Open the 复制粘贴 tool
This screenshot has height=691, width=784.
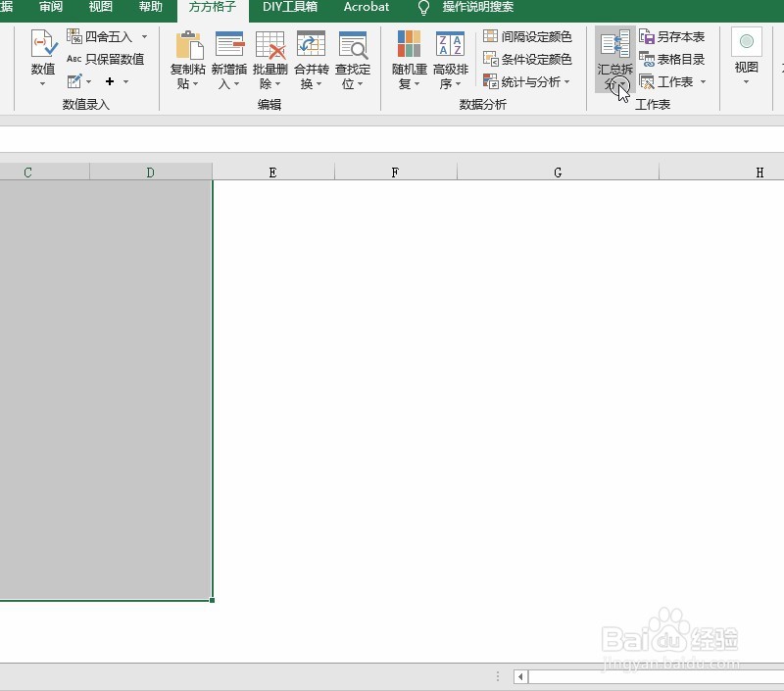coord(188,59)
